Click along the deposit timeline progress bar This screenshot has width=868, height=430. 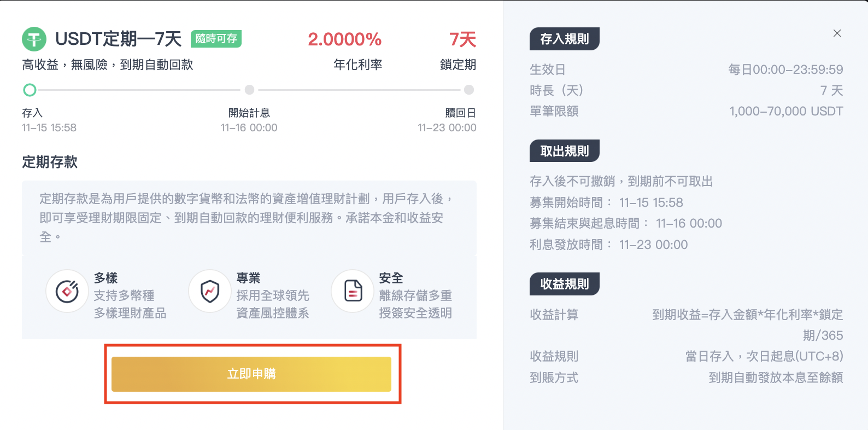pos(137,90)
